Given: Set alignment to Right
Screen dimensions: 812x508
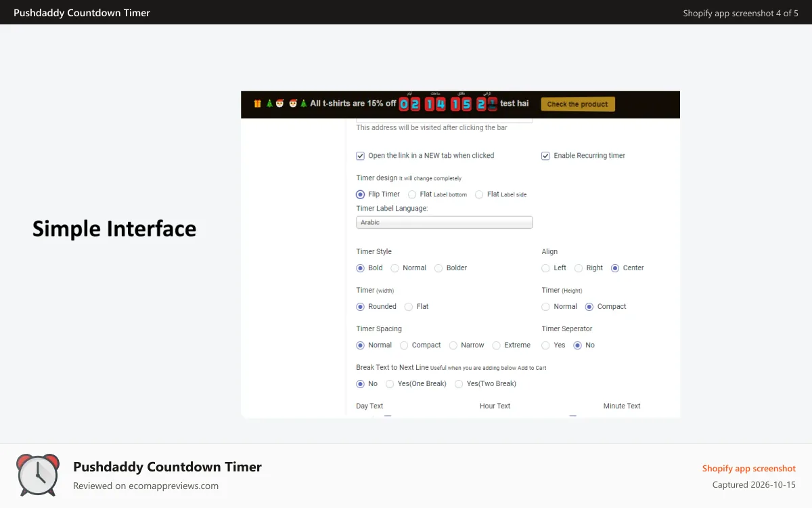Looking at the screenshot, I should pos(579,268).
